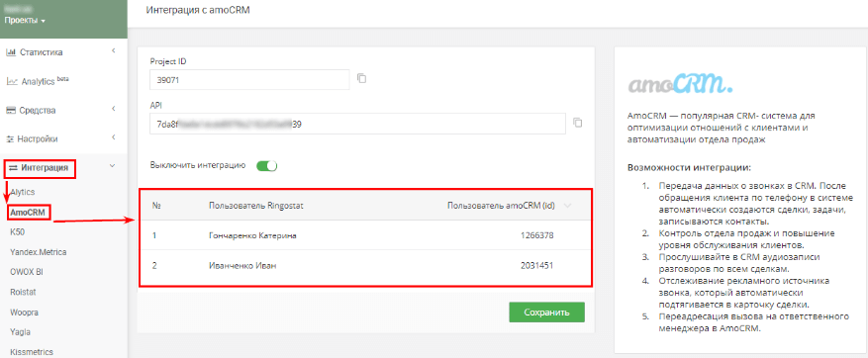This screenshot has height=358, width=868.
Task: Open the Kissmetrics integration
Action: pos(32,352)
